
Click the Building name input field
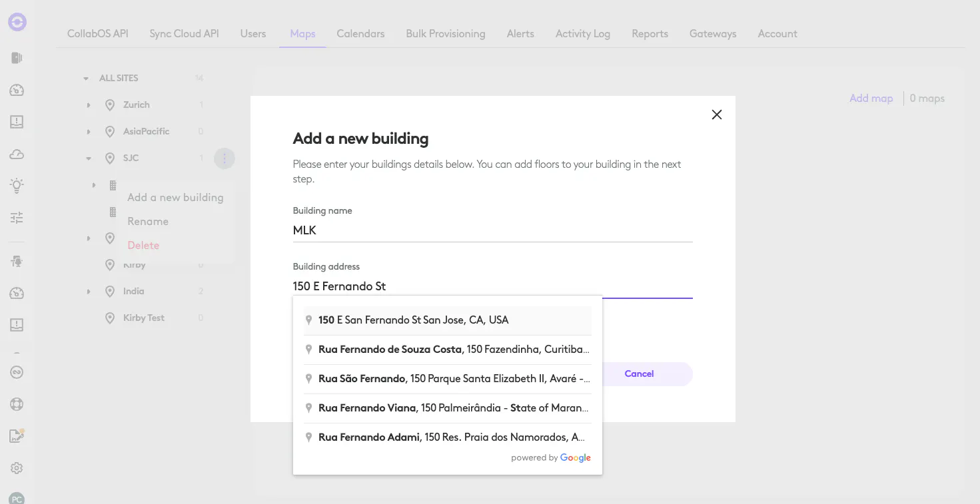[x=492, y=230]
